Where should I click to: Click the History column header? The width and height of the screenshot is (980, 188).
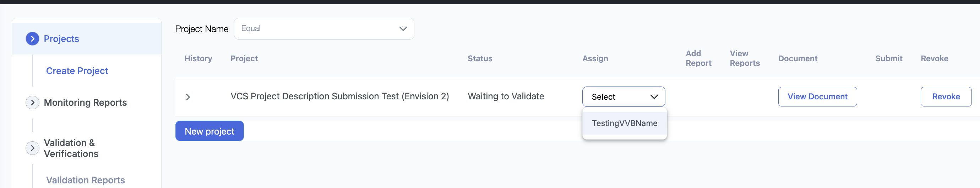click(198, 58)
